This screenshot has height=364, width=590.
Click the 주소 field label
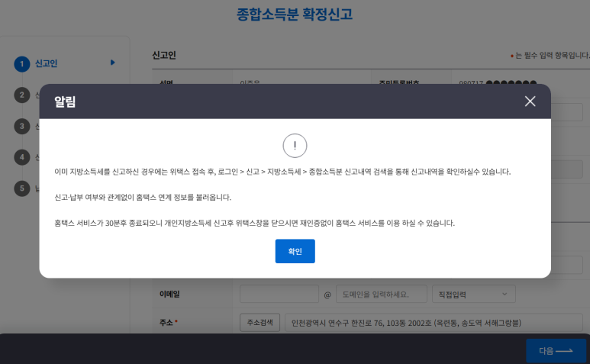pos(166,323)
